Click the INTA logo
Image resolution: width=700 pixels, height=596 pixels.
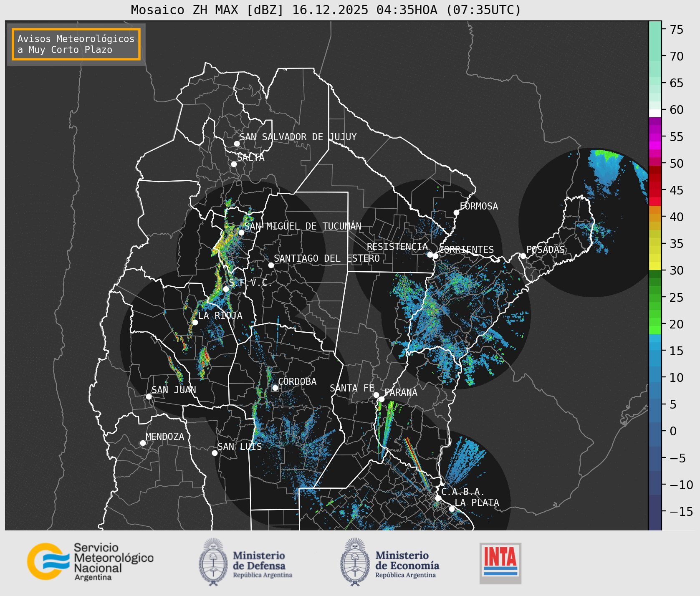point(500,563)
